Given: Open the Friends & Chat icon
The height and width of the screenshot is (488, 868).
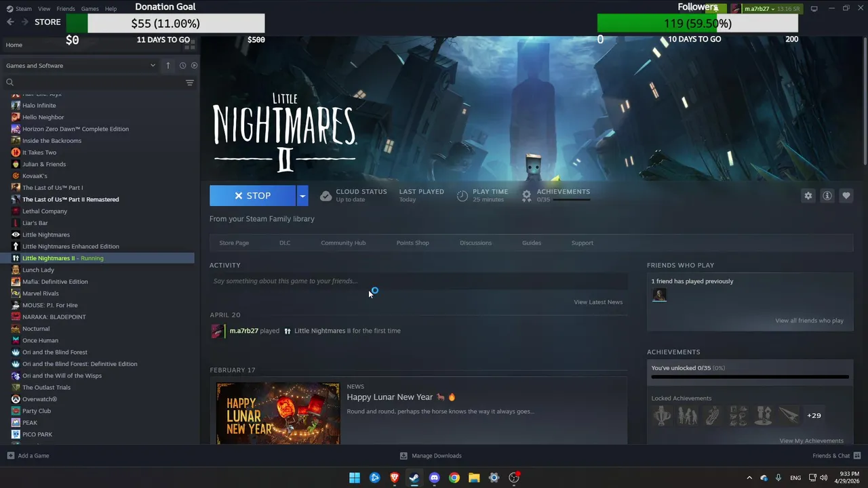Looking at the screenshot, I should [857, 455].
